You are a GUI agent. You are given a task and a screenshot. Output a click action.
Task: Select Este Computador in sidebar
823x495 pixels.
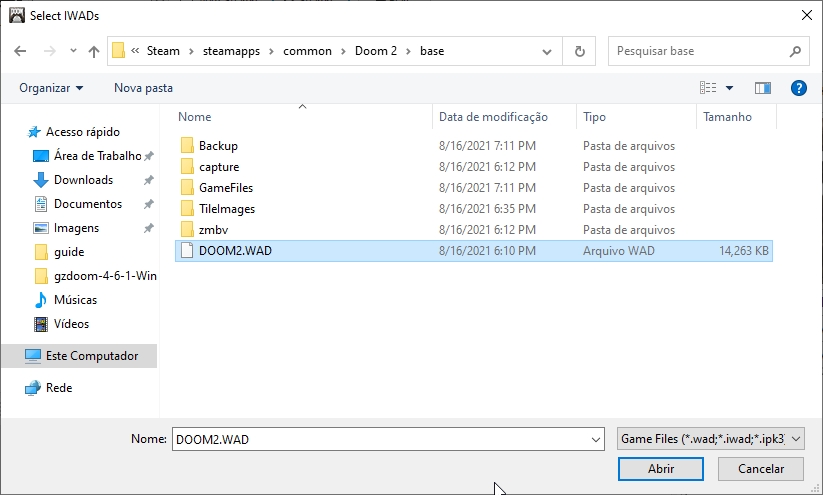tap(79, 356)
